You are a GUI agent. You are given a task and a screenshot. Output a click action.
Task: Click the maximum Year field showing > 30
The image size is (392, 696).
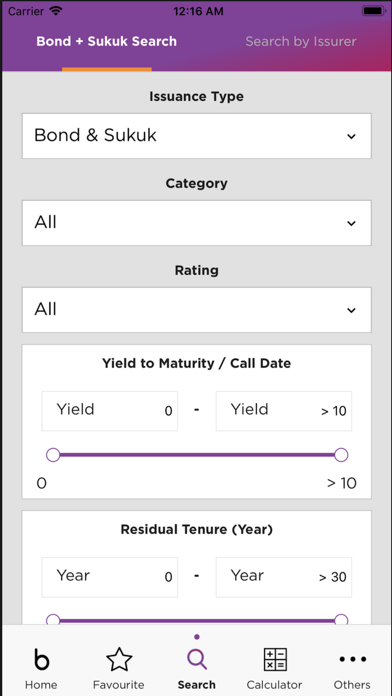coord(284,577)
